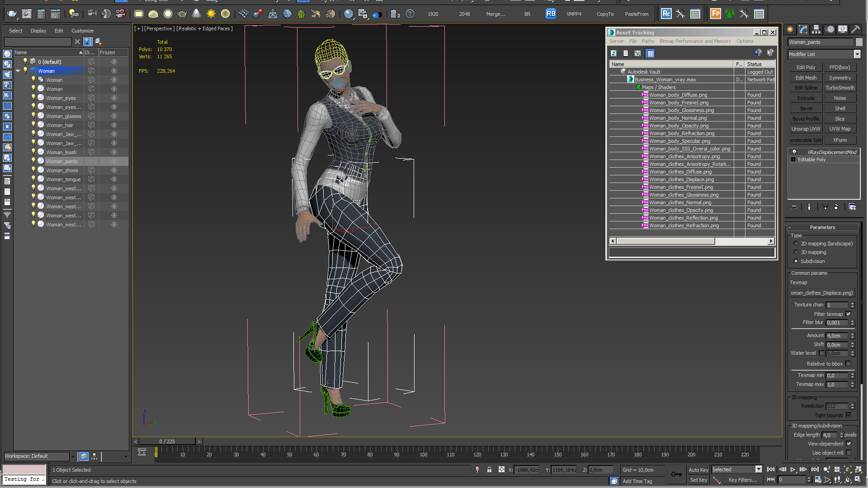The width and height of the screenshot is (868, 488).
Task: Click the 0 / 225 time slider
Action: 167,441
